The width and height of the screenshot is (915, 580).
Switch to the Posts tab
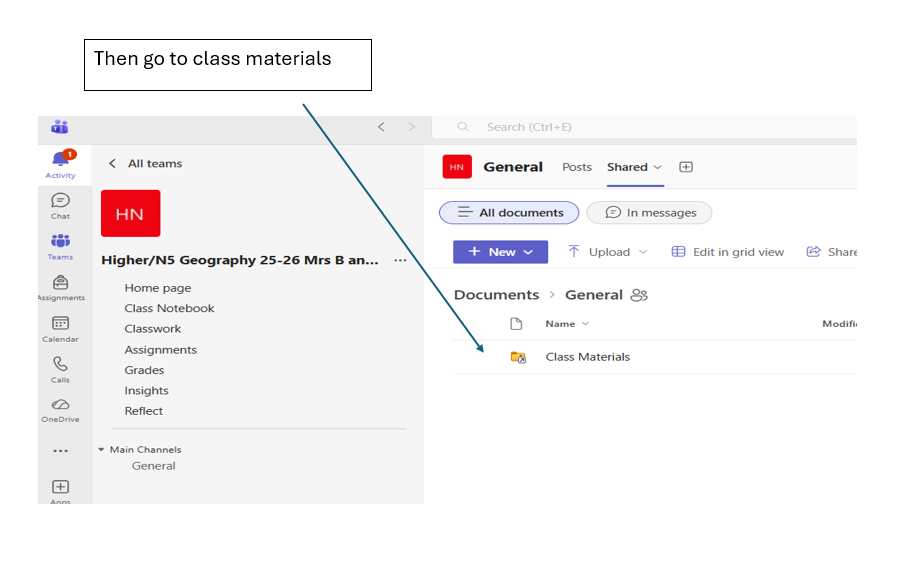(x=577, y=167)
